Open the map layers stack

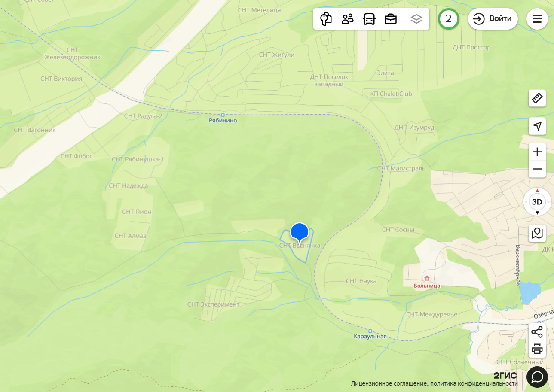click(x=416, y=19)
